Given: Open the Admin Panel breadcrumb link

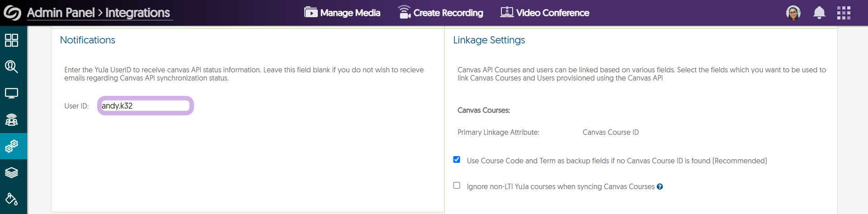Looking at the screenshot, I should tap(61, 13).
